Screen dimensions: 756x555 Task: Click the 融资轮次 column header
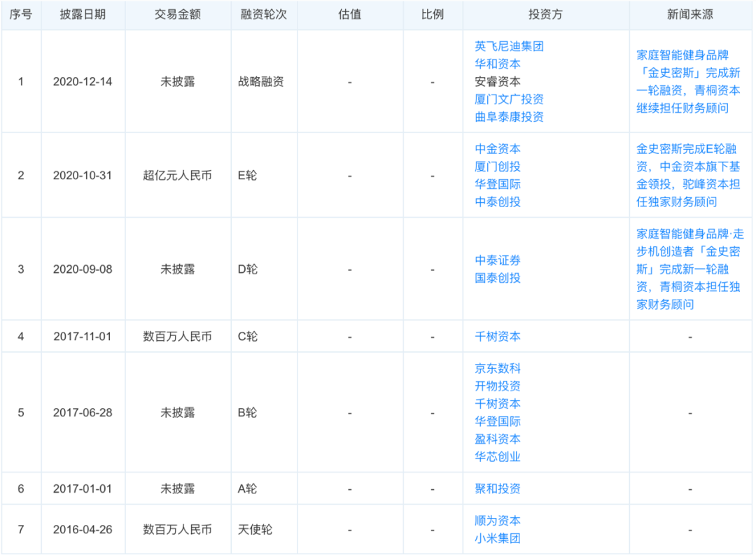click(264, 15)
